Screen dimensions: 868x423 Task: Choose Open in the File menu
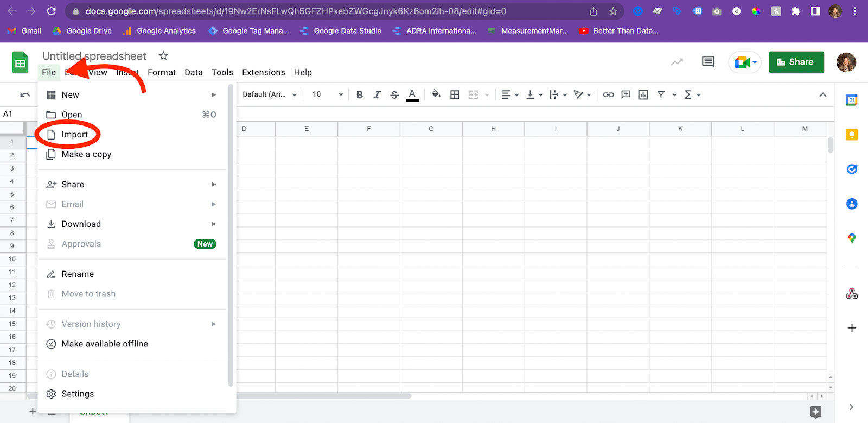[132, 115]
